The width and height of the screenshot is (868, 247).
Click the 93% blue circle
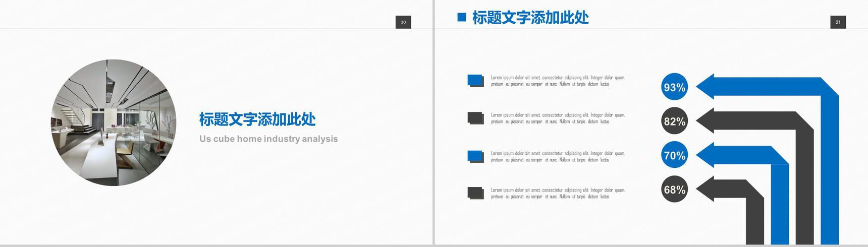(675, 87)
